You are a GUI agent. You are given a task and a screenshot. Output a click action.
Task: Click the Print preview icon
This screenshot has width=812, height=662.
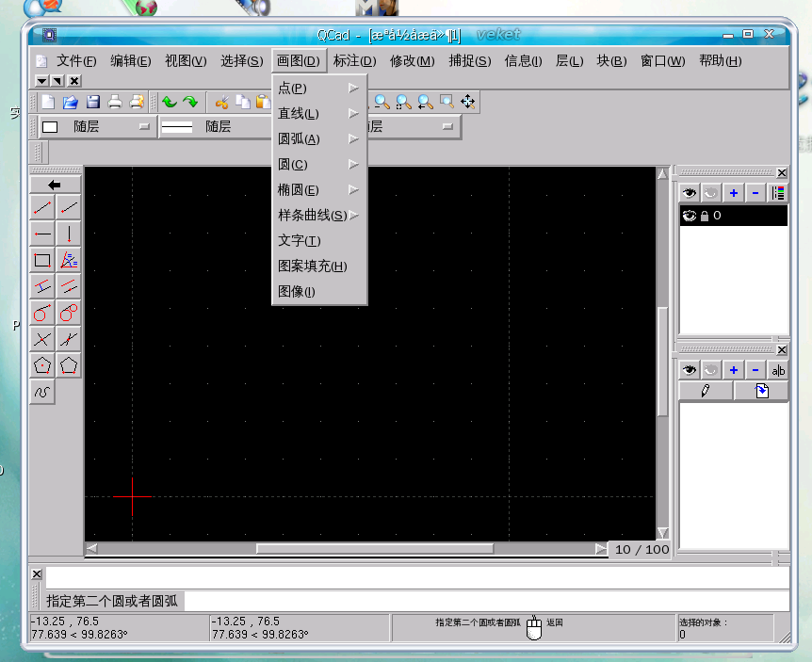pyautogui.click(x=137, y=102)
